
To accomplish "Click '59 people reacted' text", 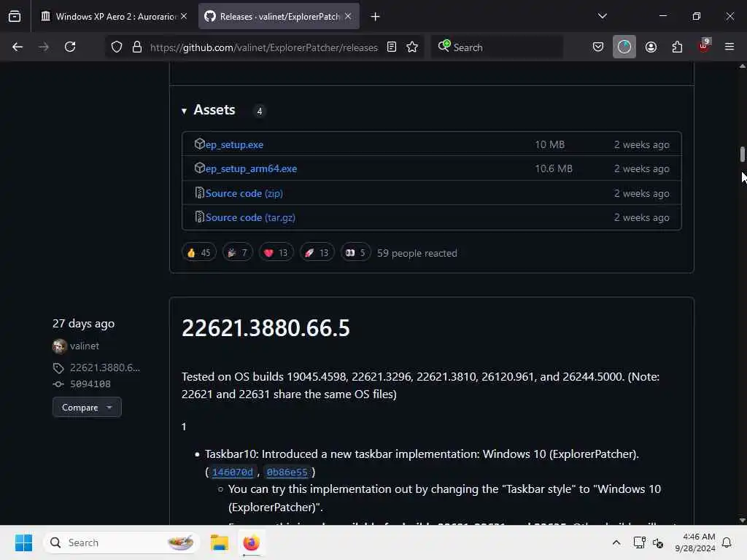I will tap(417, 253).
